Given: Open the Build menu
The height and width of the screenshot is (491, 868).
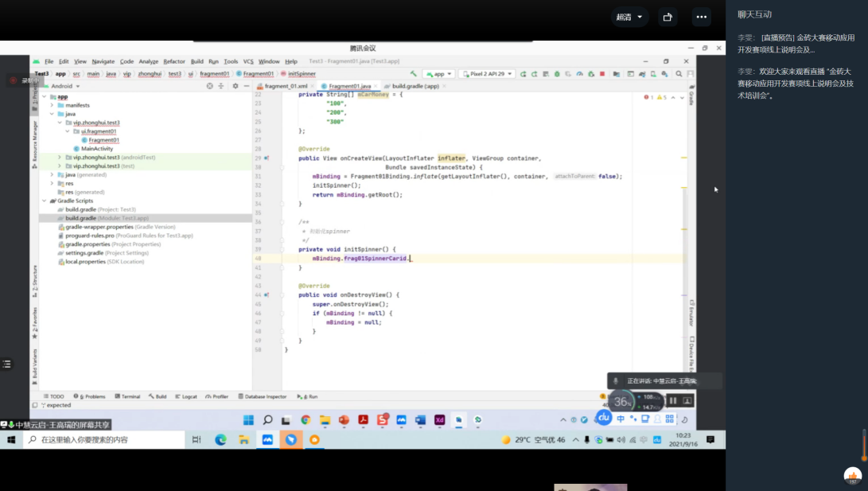Looking at the screenshot, I should click(x=197, y=61).
